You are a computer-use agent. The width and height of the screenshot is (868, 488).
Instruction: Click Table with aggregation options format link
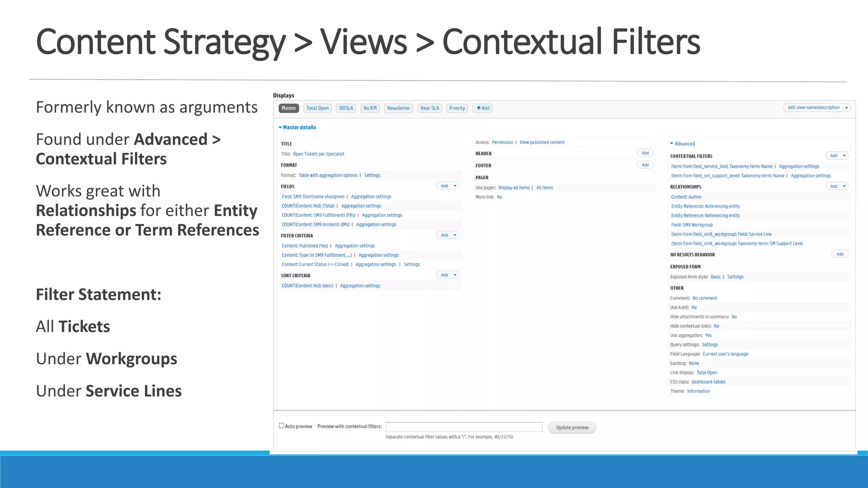328,175
